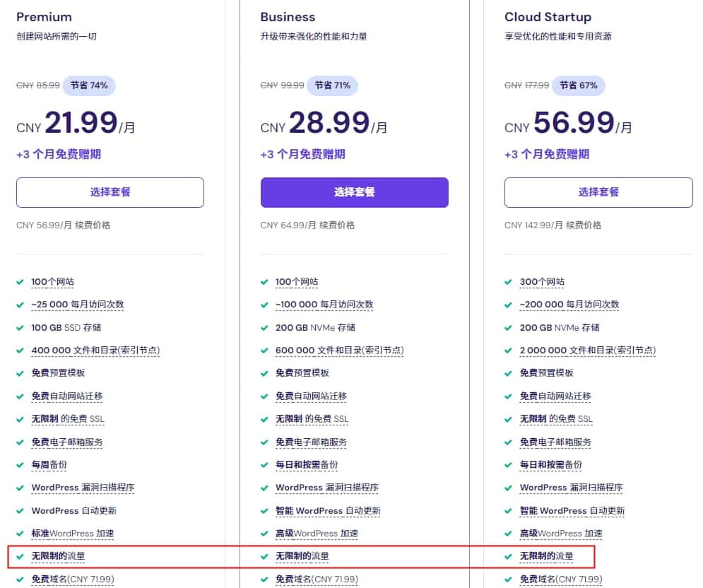Open the 400 000 文件和目录(索引节点) link
Screen dimensions: 703x588
coord(96,350)
